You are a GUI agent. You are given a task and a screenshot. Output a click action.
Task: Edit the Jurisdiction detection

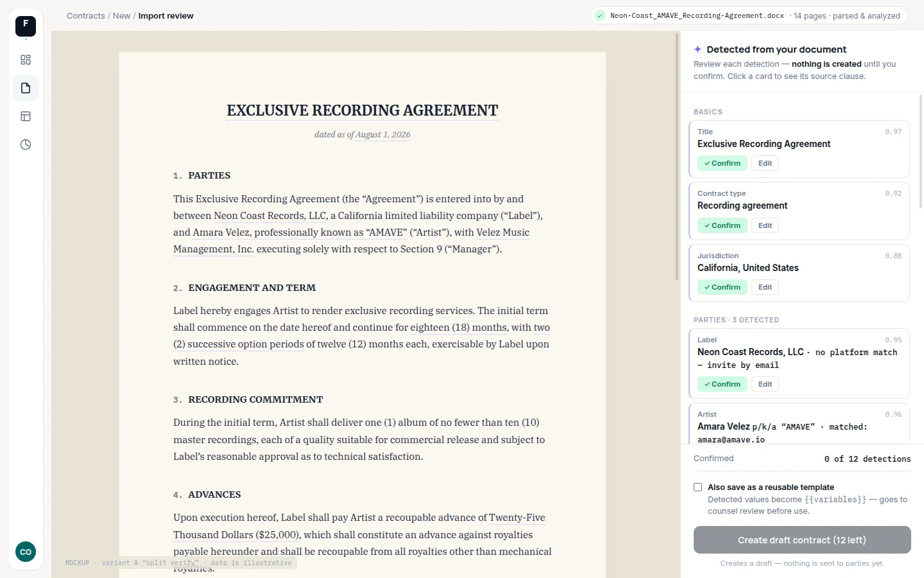click(765, 287)
